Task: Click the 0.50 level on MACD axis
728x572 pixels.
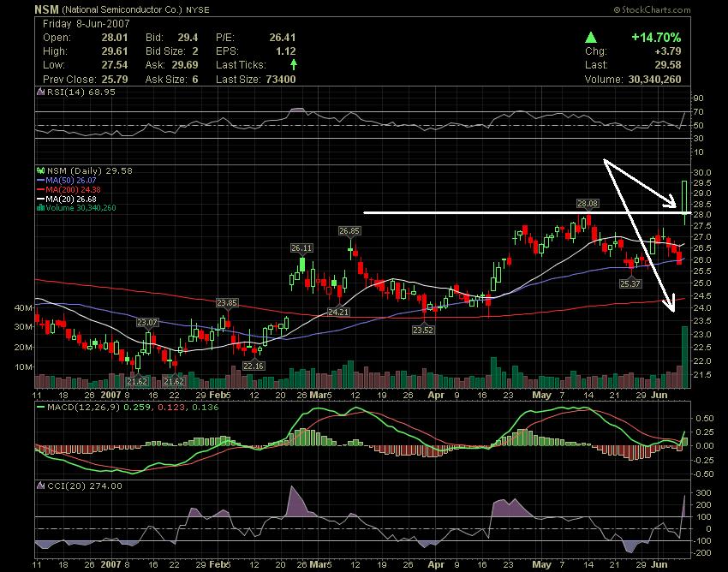Action: pos(704,419)
